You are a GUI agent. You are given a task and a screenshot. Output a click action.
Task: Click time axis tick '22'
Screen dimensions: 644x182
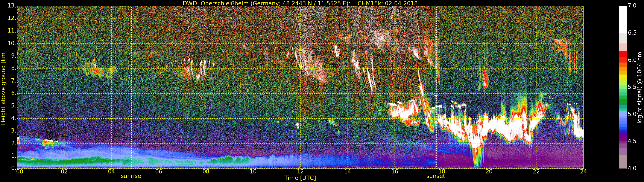(536, 171)
